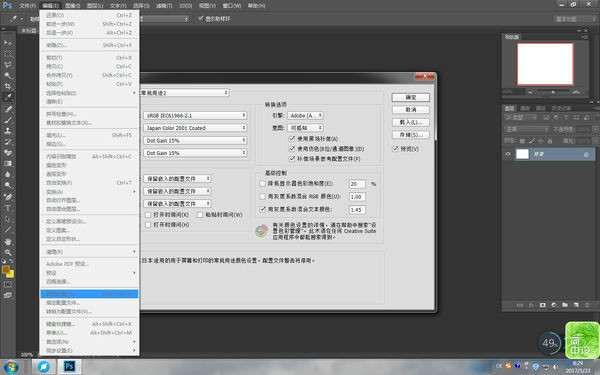Open the 正常 blend mode dropdown
Viewport: 600px width, 375px height.
tap(527, 129)
